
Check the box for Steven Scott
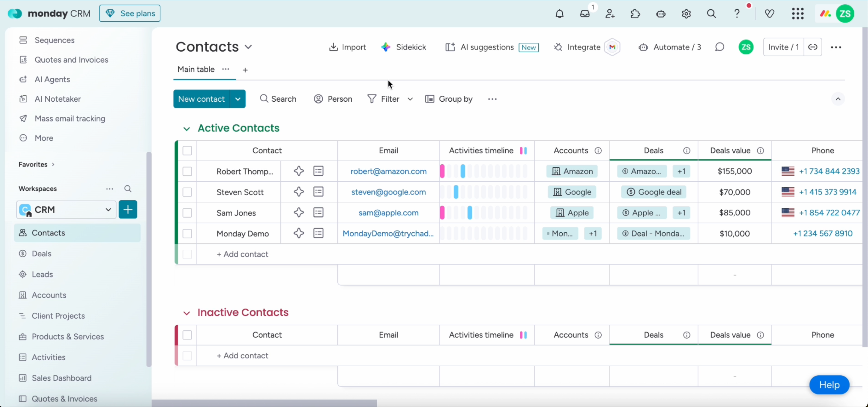pos(187,192)
